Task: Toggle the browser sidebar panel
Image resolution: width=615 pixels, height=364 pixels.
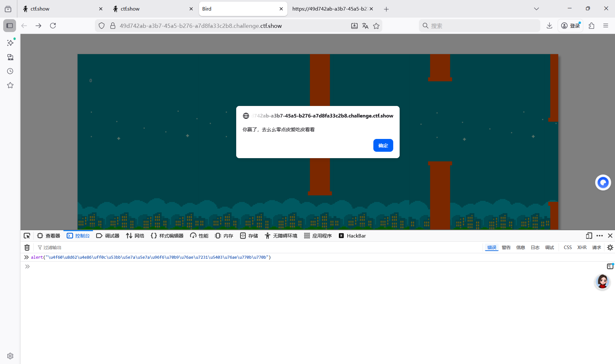Action: [10, 26]
